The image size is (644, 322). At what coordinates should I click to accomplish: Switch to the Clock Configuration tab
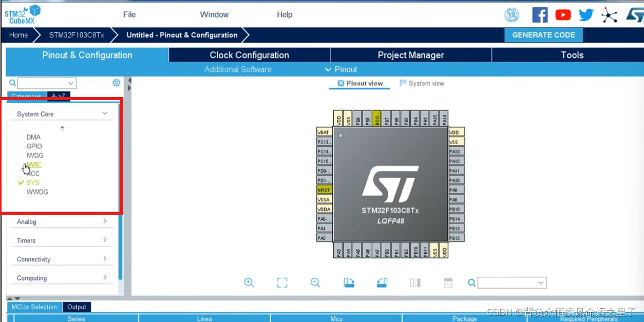(249, 55)
